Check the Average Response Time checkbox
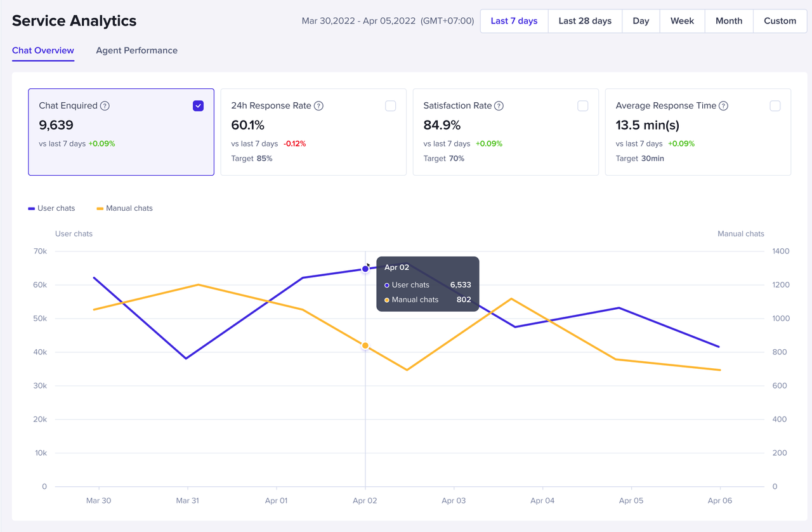Image resolution: width=812 pixels, height=532 pixels. [775, 106]
